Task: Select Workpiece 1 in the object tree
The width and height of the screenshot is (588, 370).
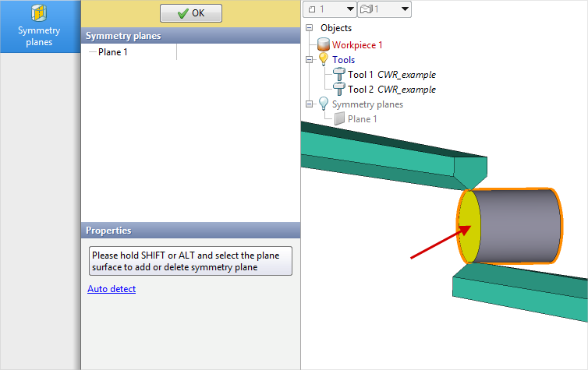Action: tap(357, 45)
